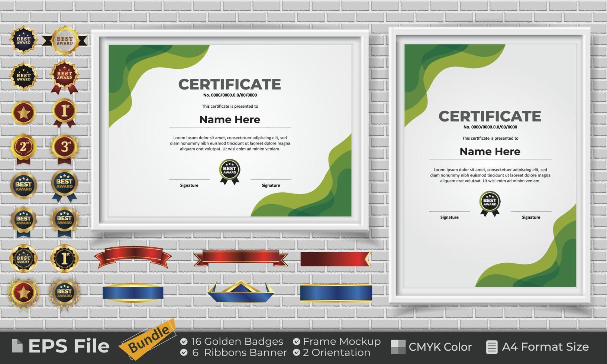Viewport: 607px width, 364px height.
Task: Click the document icon beside A4 Format Size
Action: 492,347
